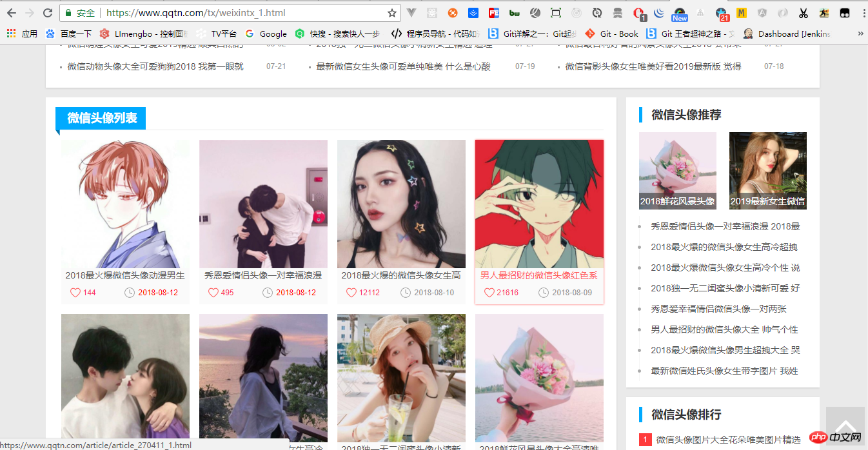This screenshot has width=868, height=450.
Task: Open the 快搜 bookmark
Action: 337,34
